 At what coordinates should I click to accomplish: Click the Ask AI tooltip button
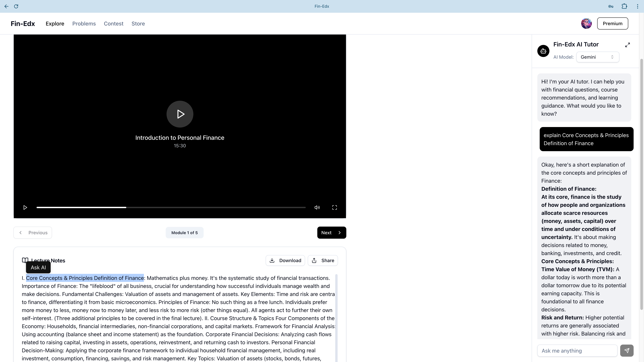[x=38, y=267]
